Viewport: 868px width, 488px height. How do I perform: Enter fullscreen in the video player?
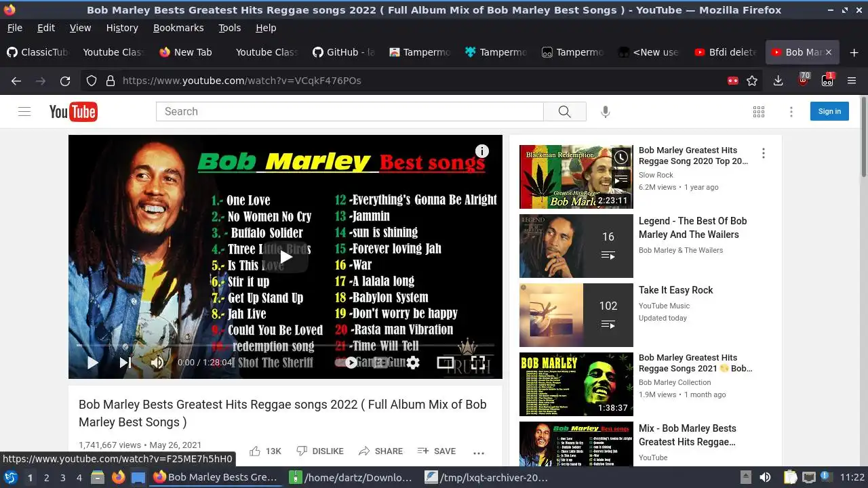tap(478, 363)
